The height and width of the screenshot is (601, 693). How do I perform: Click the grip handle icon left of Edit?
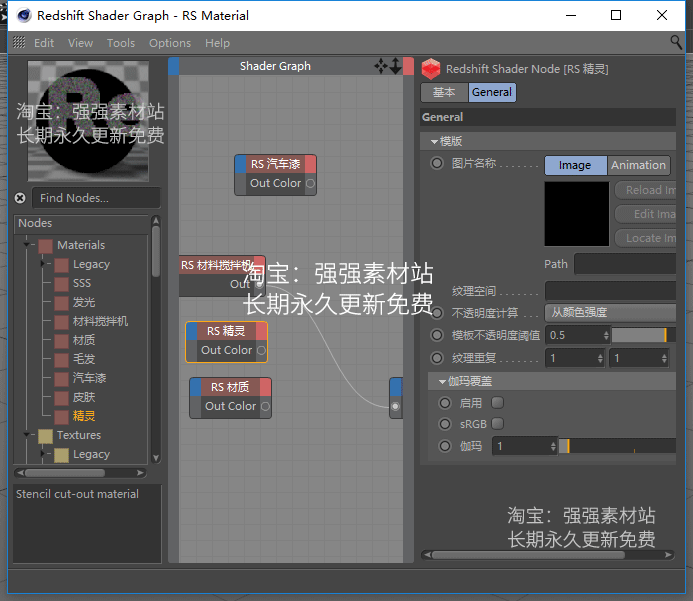[x=19, y=42]
